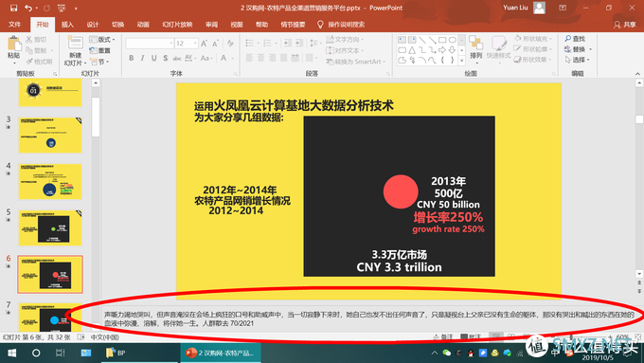
Task: Expand the Layout (版式) dropdown
Action: (x=102, y=40)
